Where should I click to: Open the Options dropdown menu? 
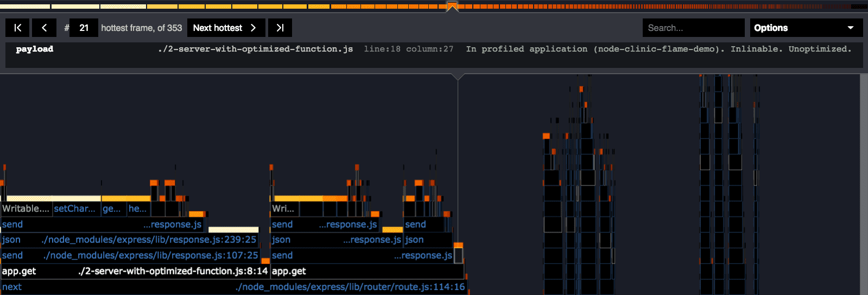pyautogui.click(x=806, y=28)
